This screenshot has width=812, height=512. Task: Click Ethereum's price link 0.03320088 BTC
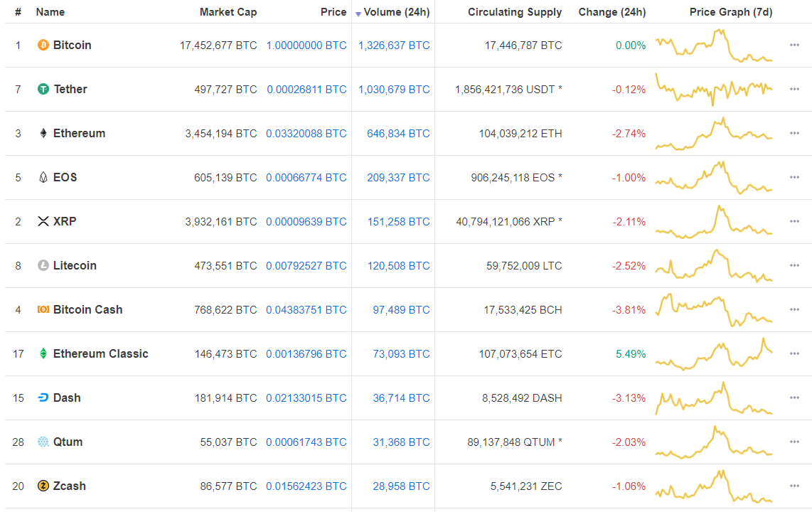[x=306, y=134]
